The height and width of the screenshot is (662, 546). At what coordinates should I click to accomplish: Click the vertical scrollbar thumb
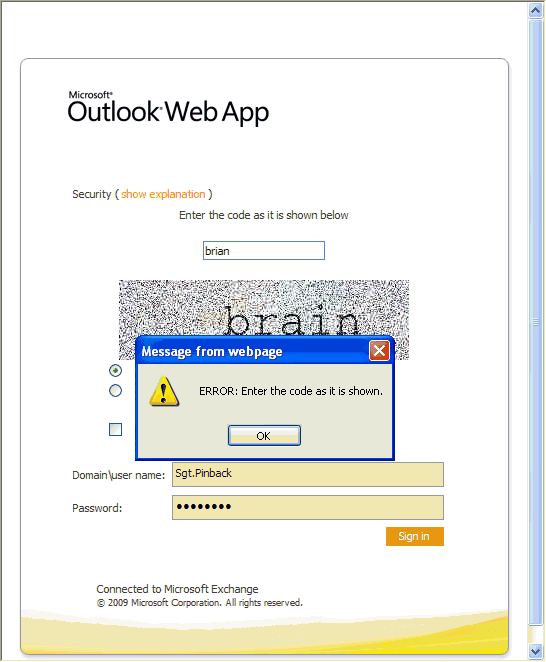(x=535, y=323)
